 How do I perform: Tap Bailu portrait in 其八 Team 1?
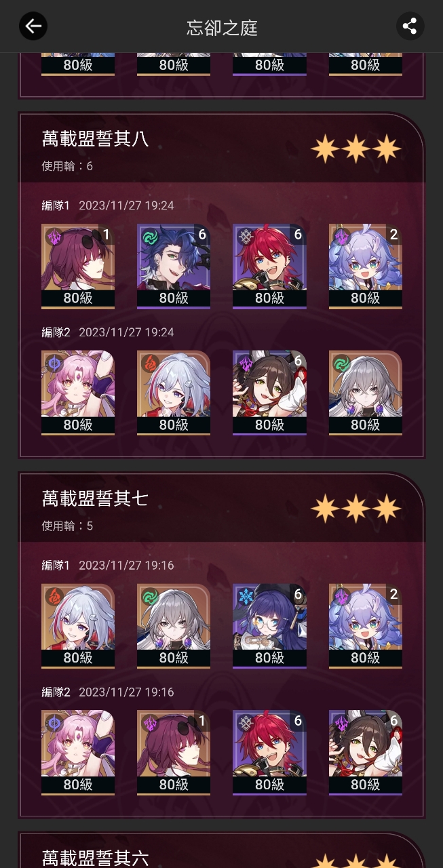pyautogui.click(x=366, y=266)
